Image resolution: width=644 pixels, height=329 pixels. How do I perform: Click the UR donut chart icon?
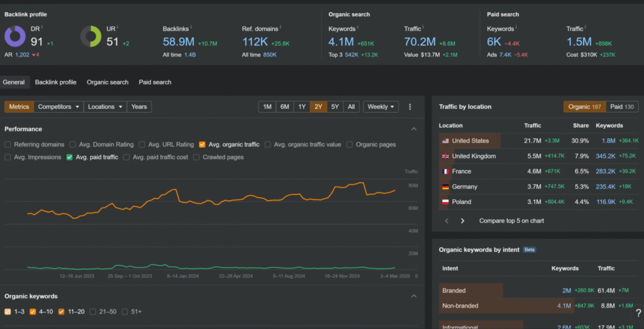tap(91, 36)
